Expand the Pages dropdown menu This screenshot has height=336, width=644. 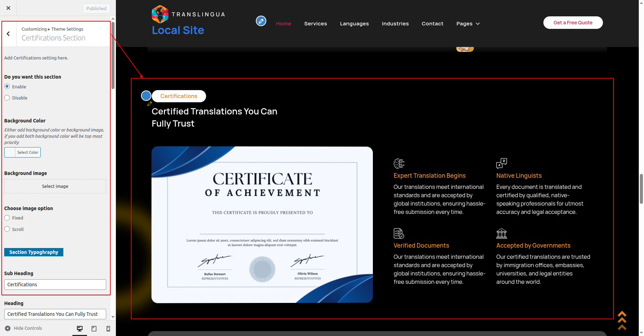468,24
